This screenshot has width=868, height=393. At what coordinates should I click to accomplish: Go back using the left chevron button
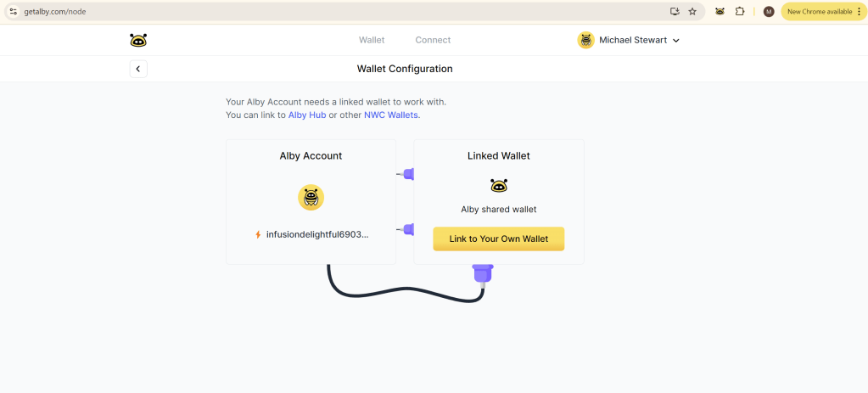tap(138, 69)
